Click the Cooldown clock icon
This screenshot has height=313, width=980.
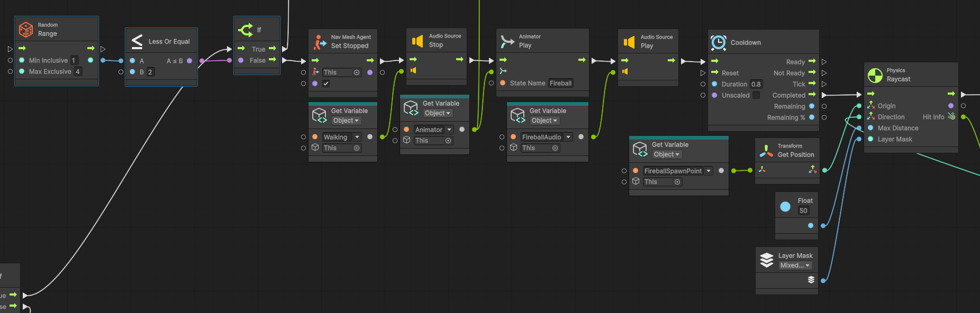719,42
